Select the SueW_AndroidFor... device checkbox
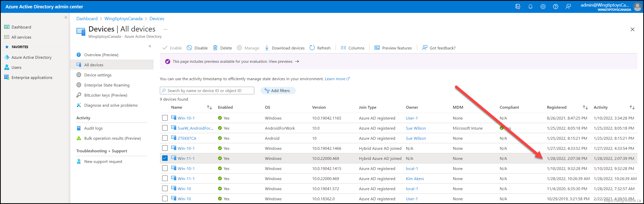 coord(165,128)
